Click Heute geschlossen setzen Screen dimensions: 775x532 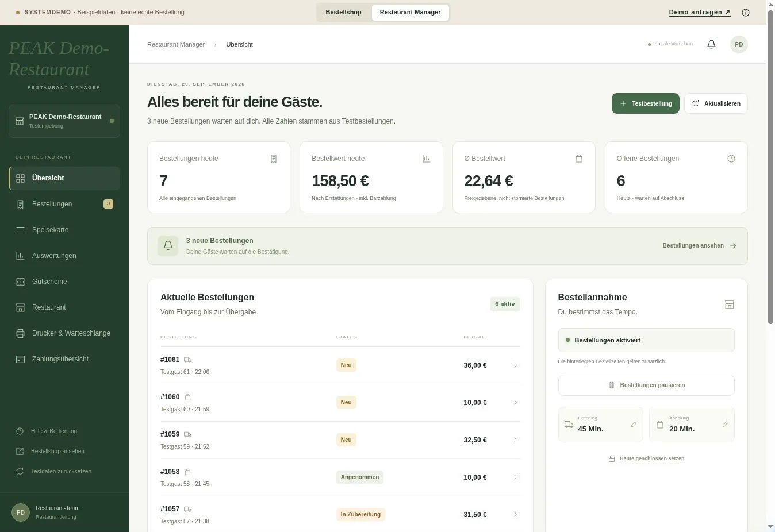point(646,459)
